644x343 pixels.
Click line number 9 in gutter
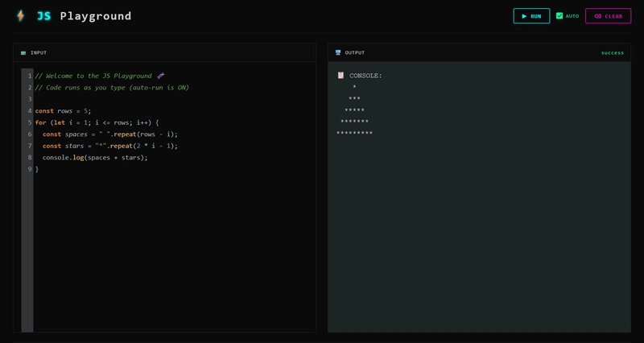pos(30,169)
